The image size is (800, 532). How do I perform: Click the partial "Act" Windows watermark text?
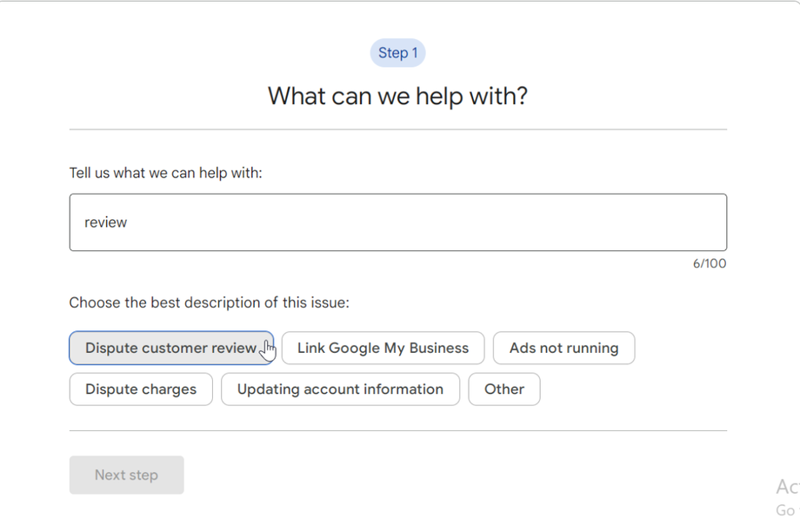[787, 486]
